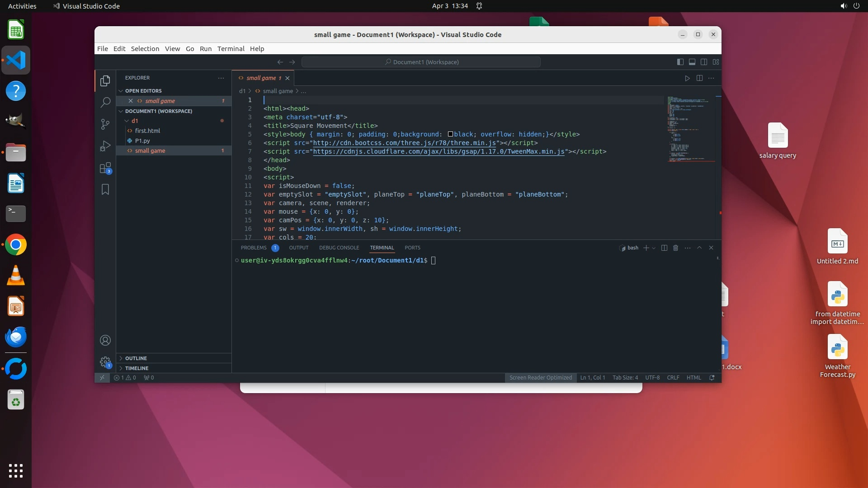Click the Document1 (Workspace) command center search box
Screen dimensions: 868x488
(421, 62)
